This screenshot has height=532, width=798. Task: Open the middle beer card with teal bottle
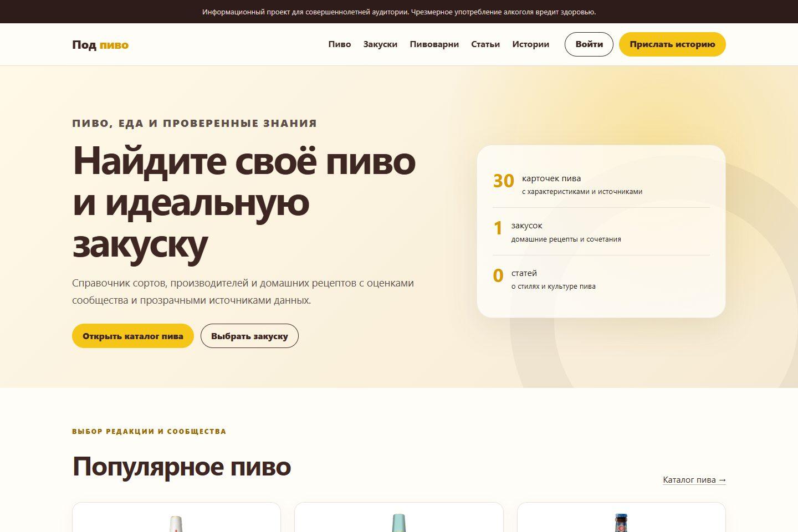(399, 518)
